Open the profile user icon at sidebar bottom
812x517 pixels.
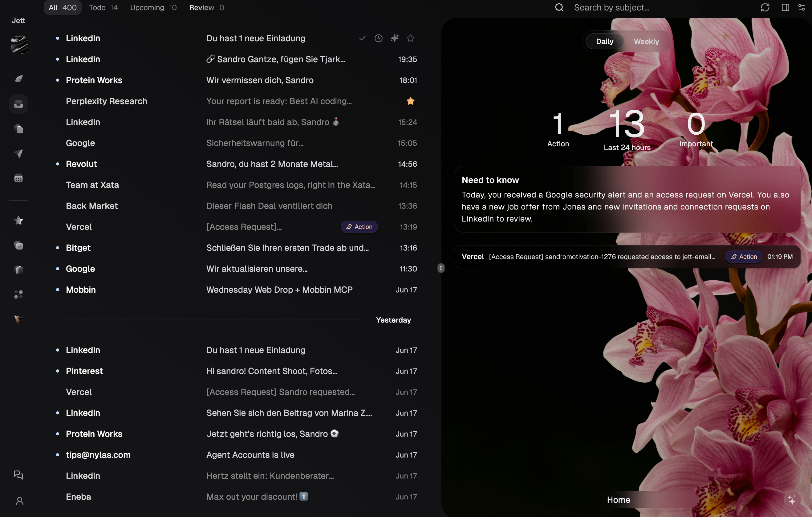[x=19, y=501]
